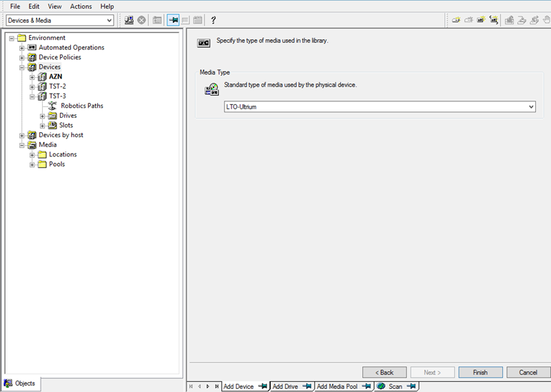Click the Finish button
This screenshot has width=551, height=392.
480,372
